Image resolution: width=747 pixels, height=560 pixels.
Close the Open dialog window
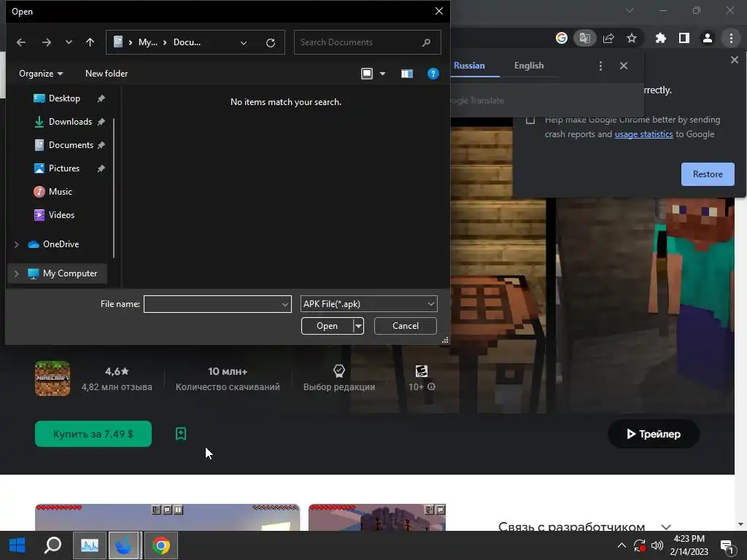click(x=438, y=11)
